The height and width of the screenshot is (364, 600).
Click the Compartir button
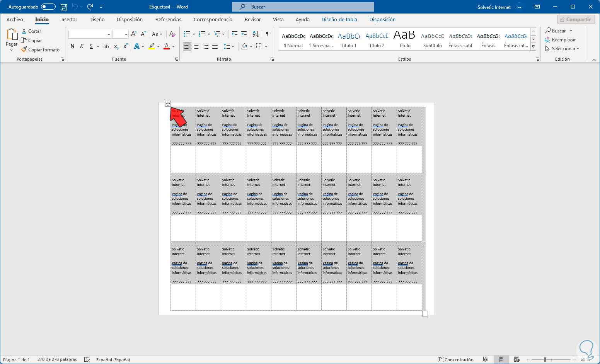tap(576, 19)
